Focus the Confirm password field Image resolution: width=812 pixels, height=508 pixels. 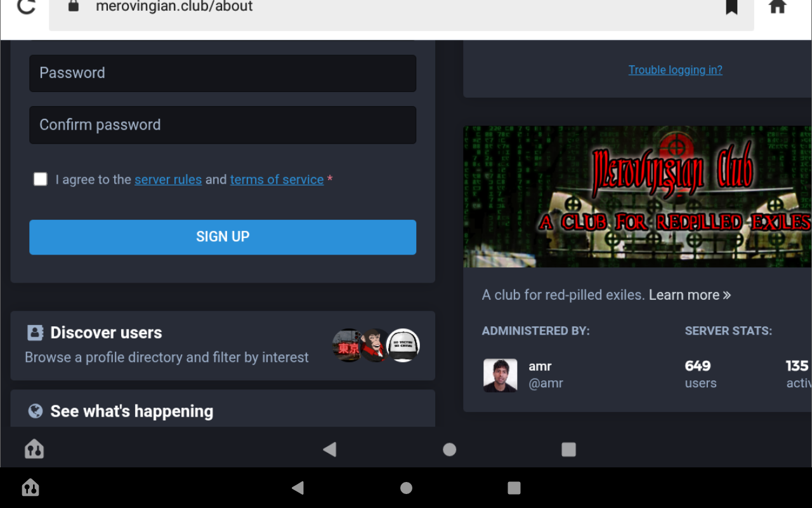tap(223, 125)
